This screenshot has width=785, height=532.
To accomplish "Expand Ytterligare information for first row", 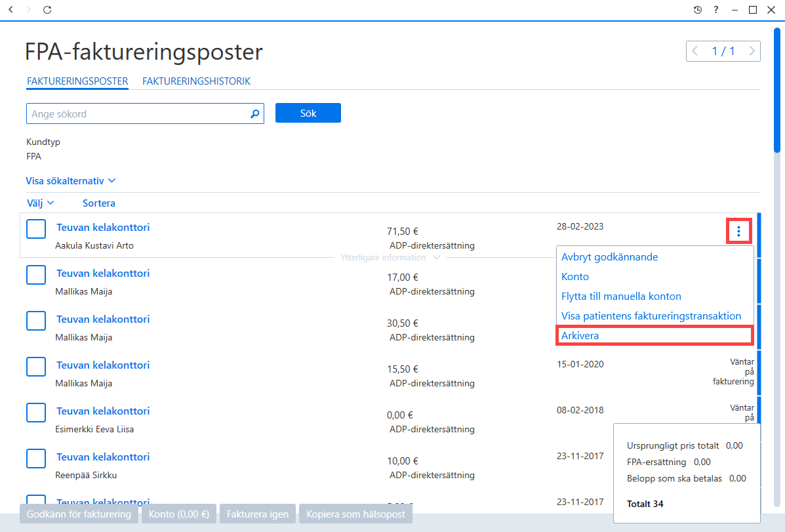I will click(x=390, y=258).
